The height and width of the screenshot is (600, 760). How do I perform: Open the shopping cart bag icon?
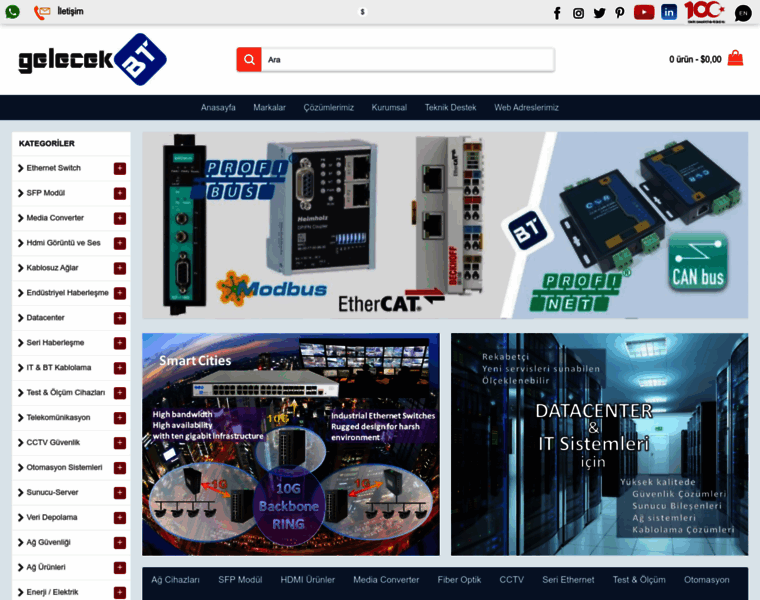(x=735, y=58)
